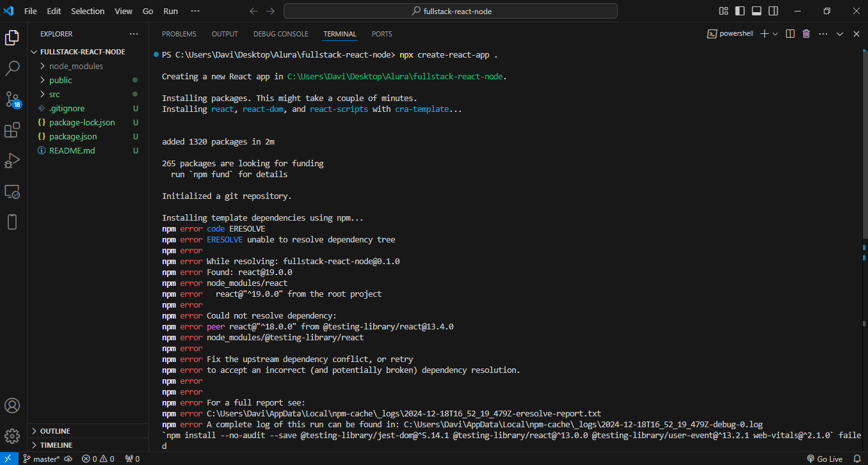
Task: Expand the Timeline section
Action: pos(88,445)
